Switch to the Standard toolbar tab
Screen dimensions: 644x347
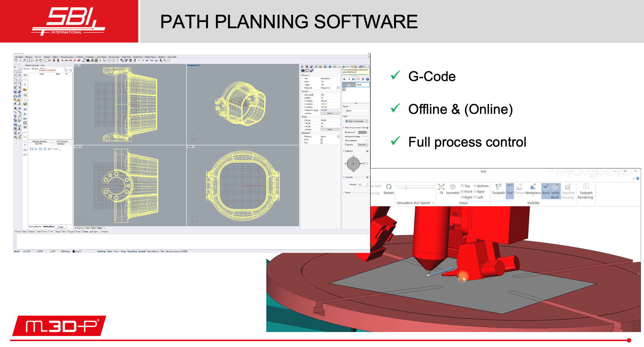point(19,57)
